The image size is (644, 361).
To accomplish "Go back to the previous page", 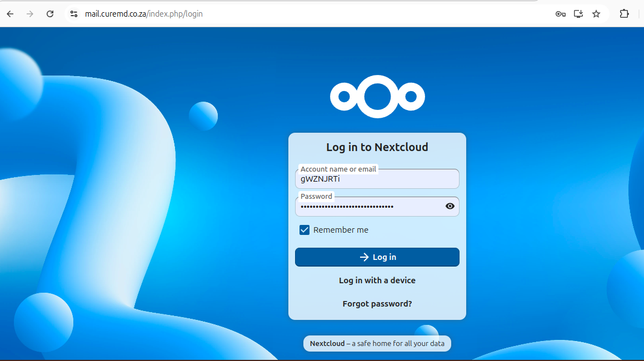I will click(10, 14).
